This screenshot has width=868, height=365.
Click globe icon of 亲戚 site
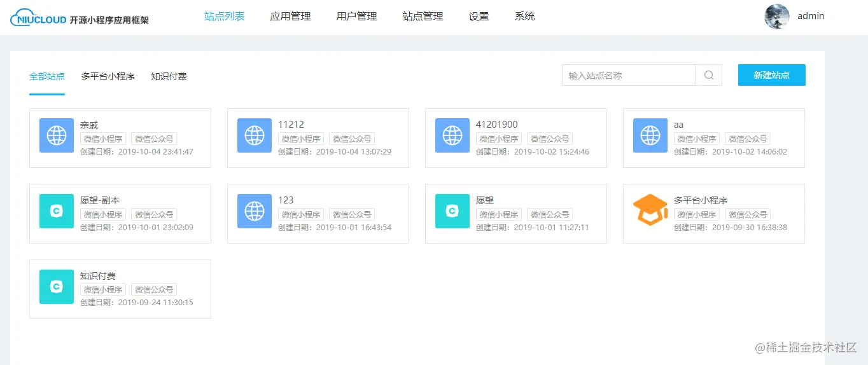[57, 135]
